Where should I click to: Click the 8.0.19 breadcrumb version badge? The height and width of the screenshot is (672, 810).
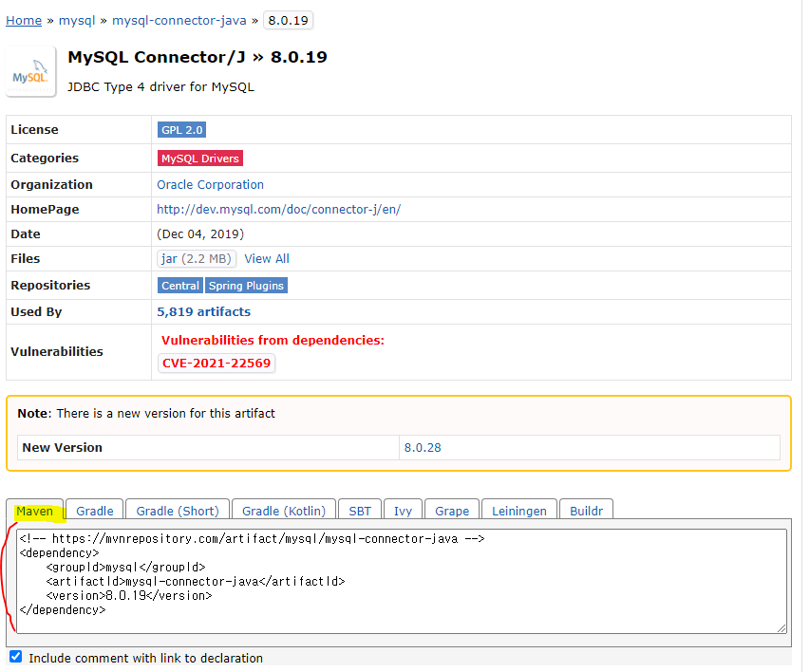pos(289,21)
